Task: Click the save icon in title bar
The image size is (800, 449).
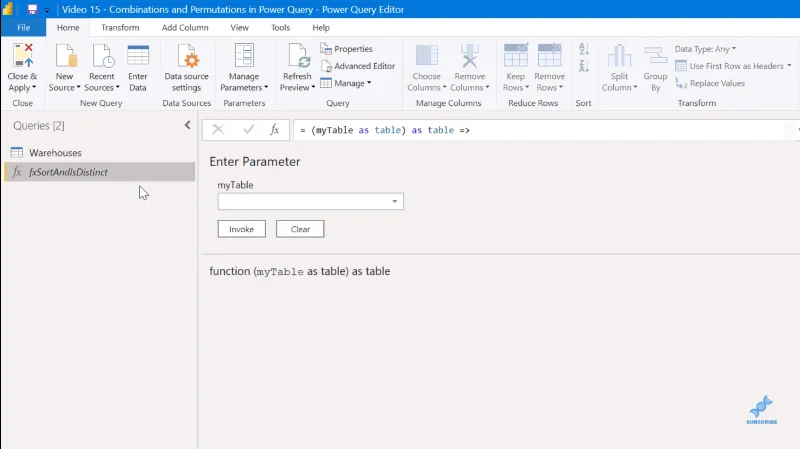Action: point(32,9)
